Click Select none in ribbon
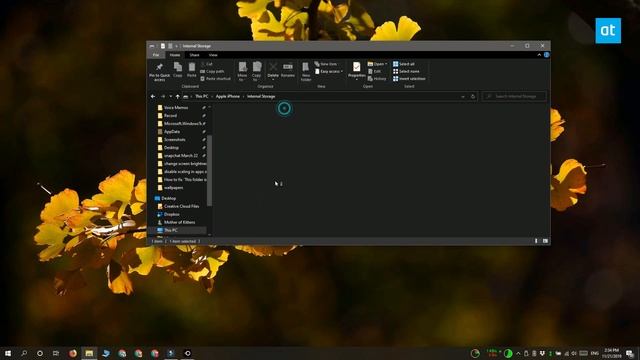This screenshot has width=640, height=360. (x=406, y=71)
